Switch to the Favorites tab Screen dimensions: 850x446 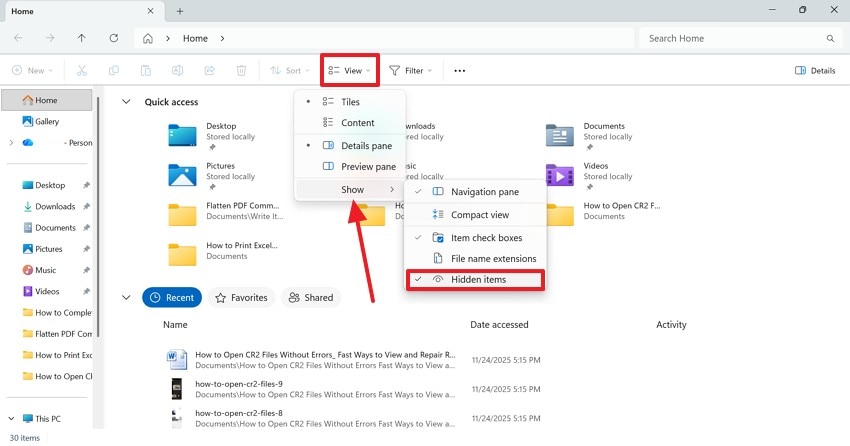(241, 298)
